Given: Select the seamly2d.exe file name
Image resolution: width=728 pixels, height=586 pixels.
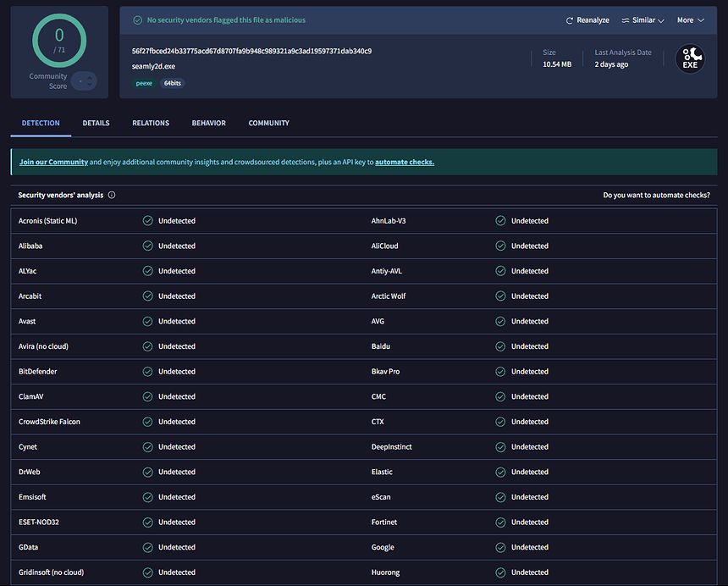Looking at the screenshot, I should click(x=154, y=66).
